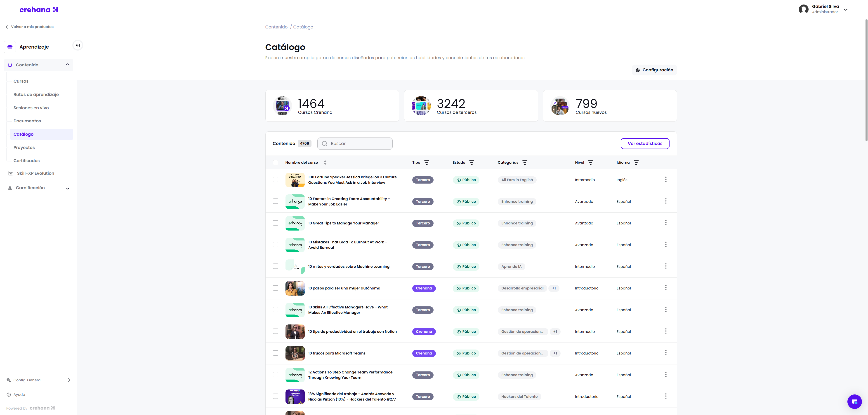Click the Configuración gear icon
This screenshot has width=868, height=415.
click(637, 70)
